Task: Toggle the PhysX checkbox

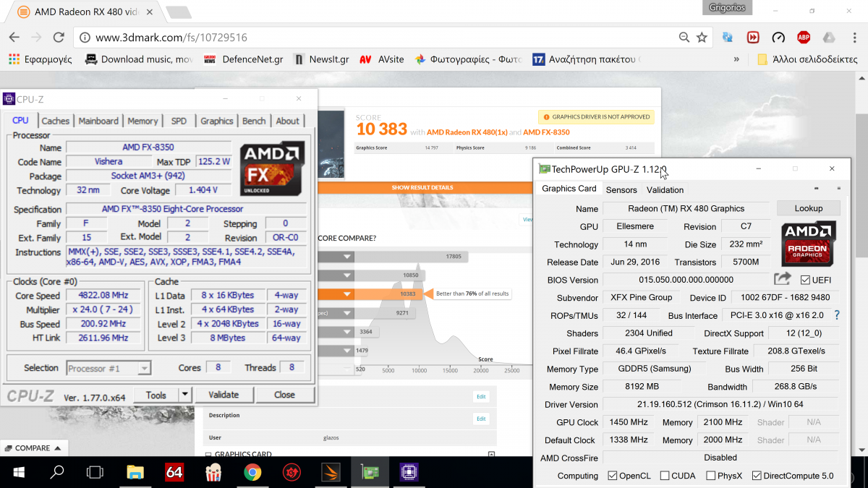Action: click(710, 476)
